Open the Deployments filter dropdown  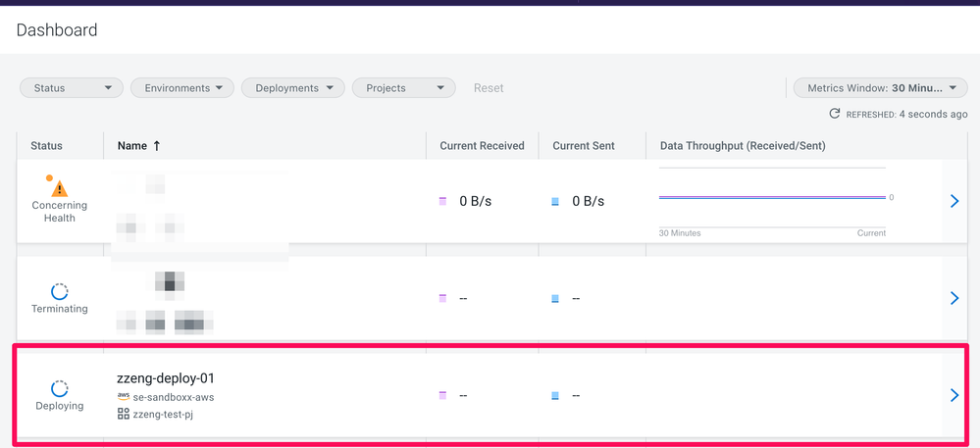pos(293,88)
